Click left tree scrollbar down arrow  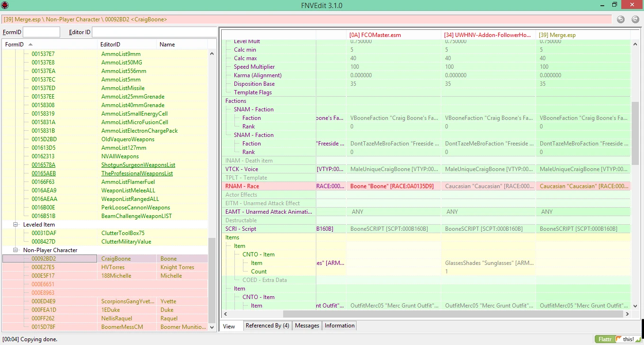pos(212,327)
